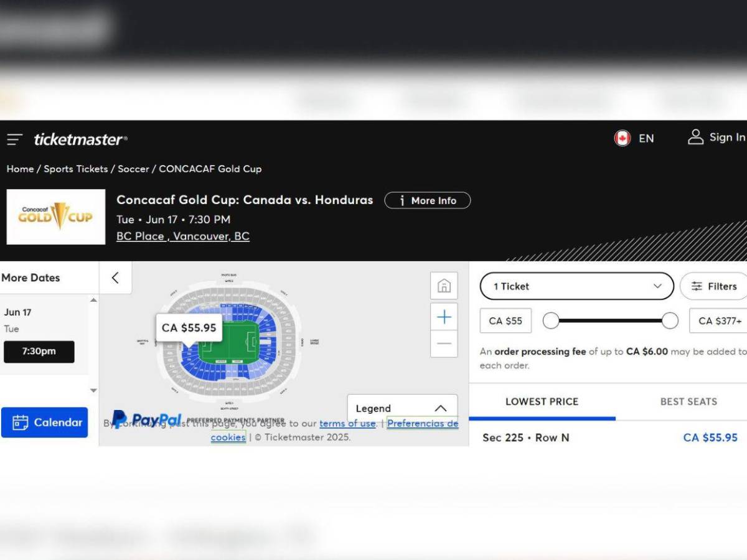
Task: Click the Ticketmaster logo
Action: click(x=80, y=139)
